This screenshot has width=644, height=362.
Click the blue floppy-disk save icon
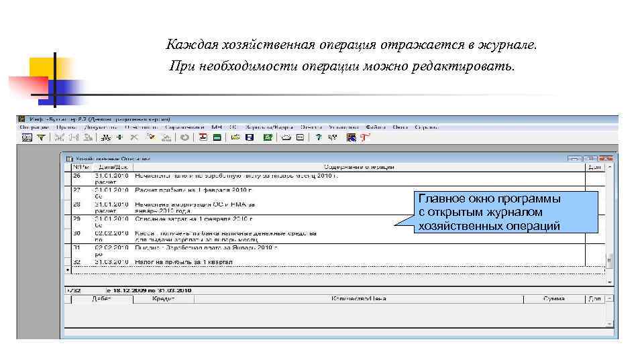pyautogui.click(x=250, y=137)
